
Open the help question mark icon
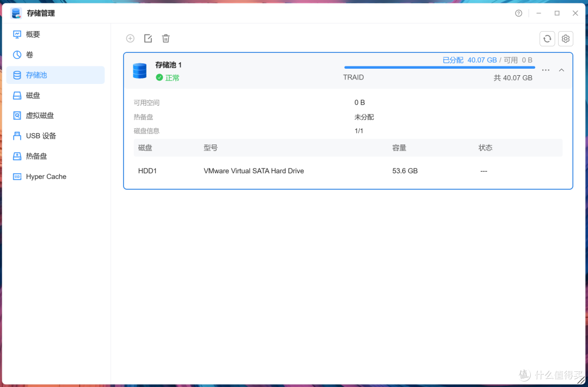tap(519, 14)
